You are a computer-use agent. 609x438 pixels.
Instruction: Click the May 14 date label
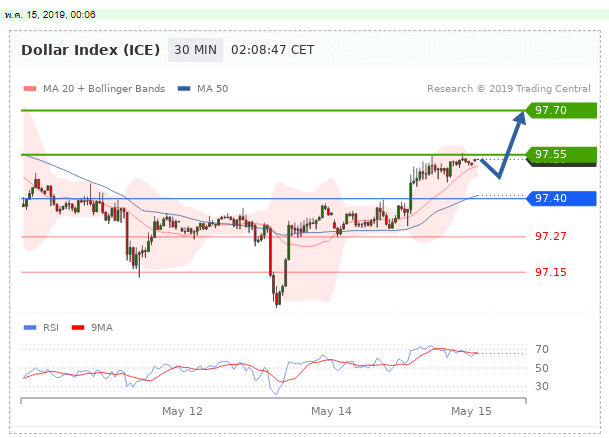tap(331, 411)
